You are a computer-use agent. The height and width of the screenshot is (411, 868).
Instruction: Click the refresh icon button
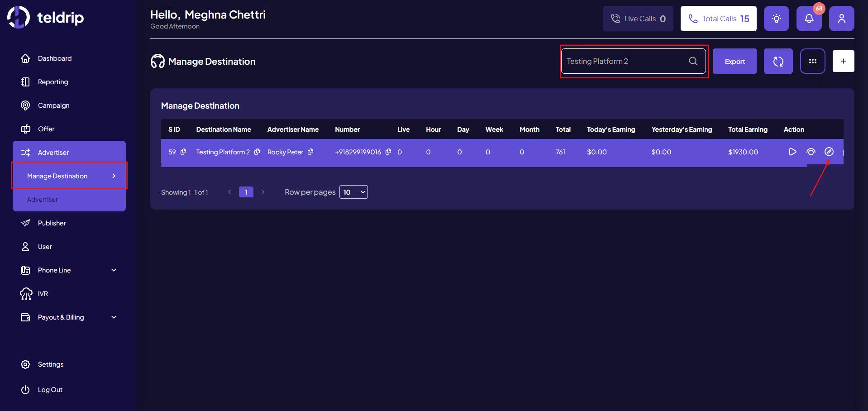point(778,61)
